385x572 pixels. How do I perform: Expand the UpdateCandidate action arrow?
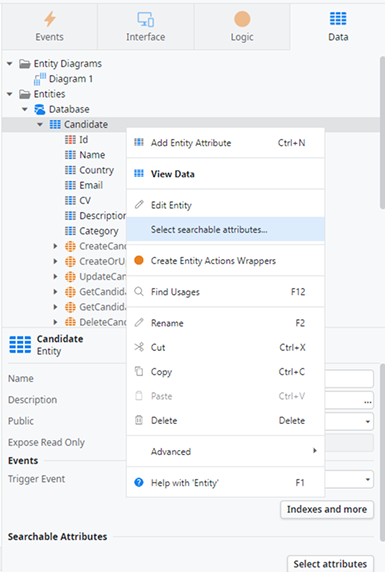click(55, 277)
